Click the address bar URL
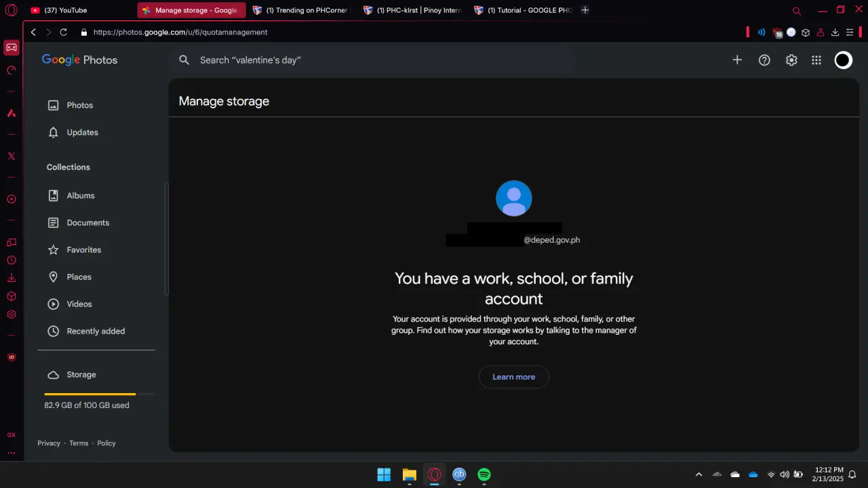This screenshot has height=488, width=868. click(180, 32)
